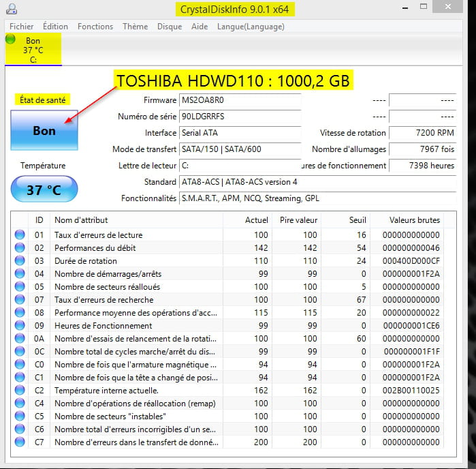The height and width of the screenshot is (469, 476).
Task: Click the CrystalDiskInfo app icon in title bar
Action: pyautogui.click(x=12, y=9)
